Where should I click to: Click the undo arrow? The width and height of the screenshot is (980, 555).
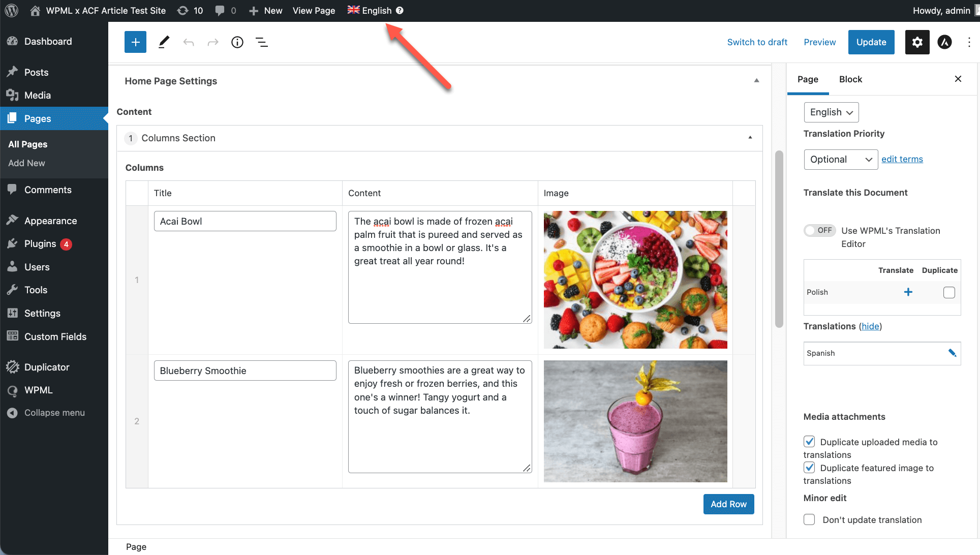(x=189, y=42)
